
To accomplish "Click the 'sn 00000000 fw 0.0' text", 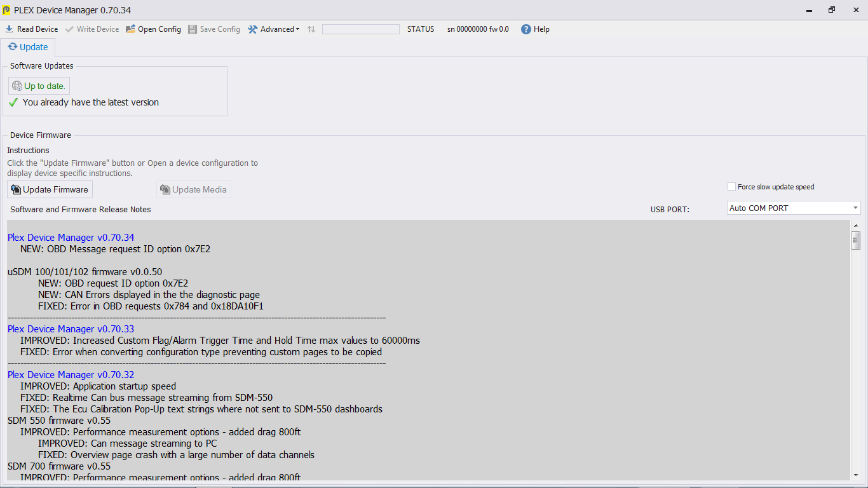I will point(478,29).
